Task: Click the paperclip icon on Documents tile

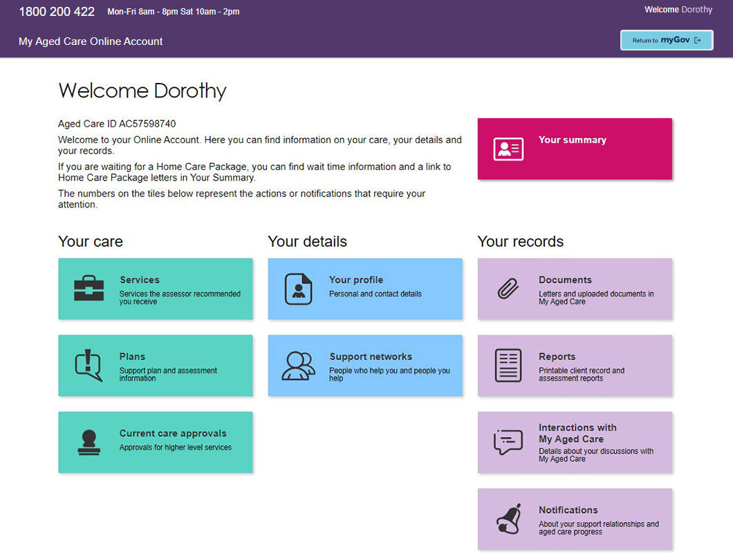Action: tap(508, 288)
